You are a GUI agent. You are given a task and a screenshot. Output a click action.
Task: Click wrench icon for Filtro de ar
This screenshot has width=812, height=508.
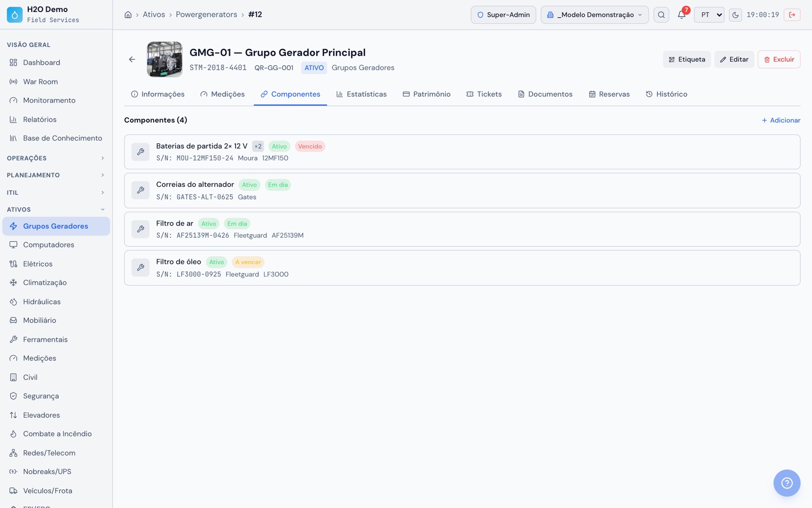pyautogui.click(x=141, y=229)
